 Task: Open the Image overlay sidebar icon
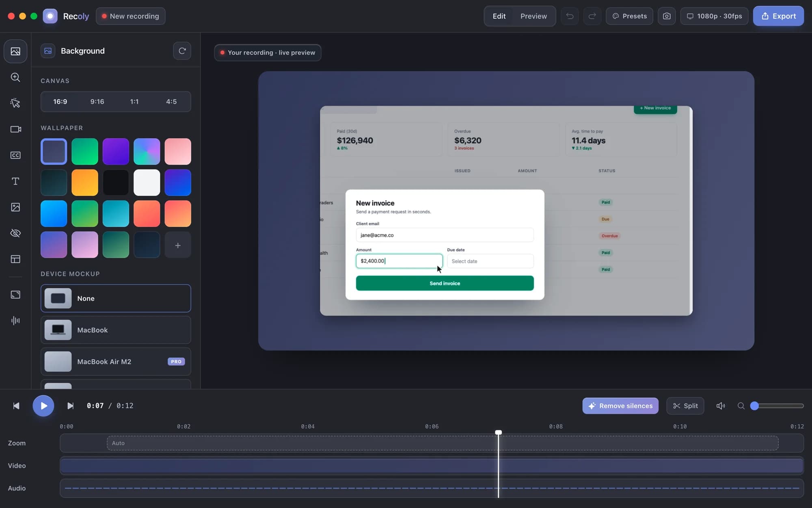click(x=15, y=207)
